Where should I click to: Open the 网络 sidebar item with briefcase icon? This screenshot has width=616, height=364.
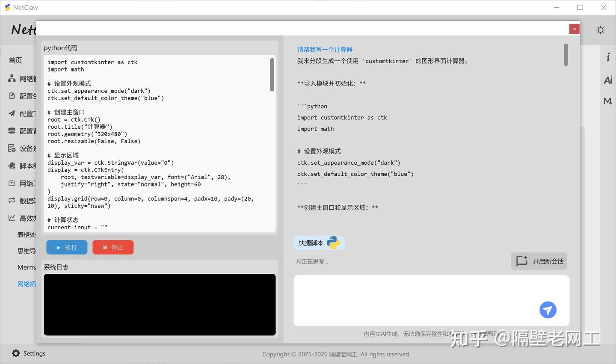click(22, 183)
